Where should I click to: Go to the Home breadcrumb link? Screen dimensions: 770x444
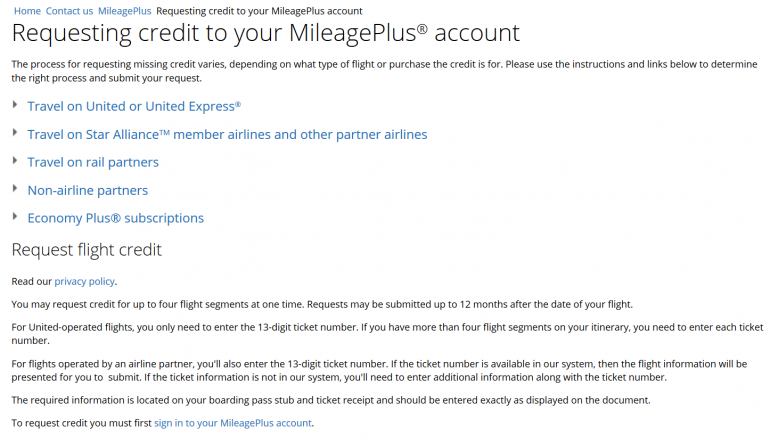click(28, 10)
